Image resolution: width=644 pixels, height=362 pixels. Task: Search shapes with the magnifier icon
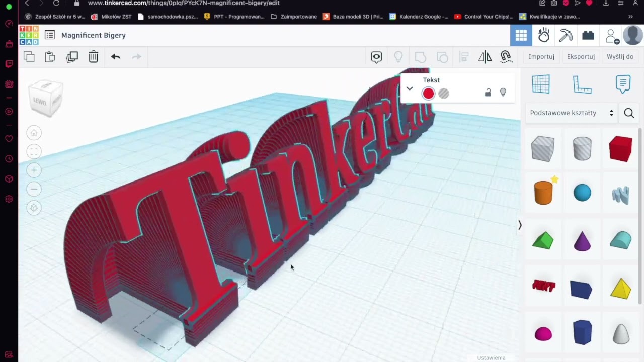click(x=629, y=113)
